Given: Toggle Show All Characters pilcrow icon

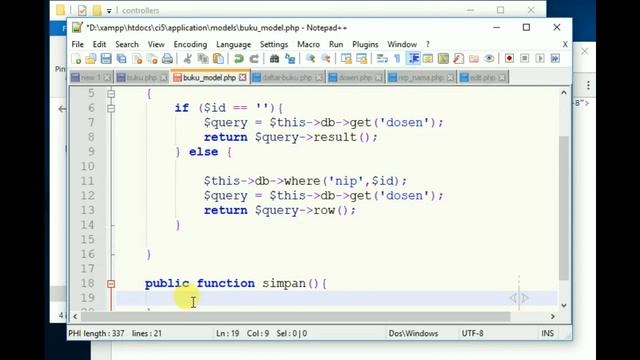Looking at the screenshot, I should point(397,59).
